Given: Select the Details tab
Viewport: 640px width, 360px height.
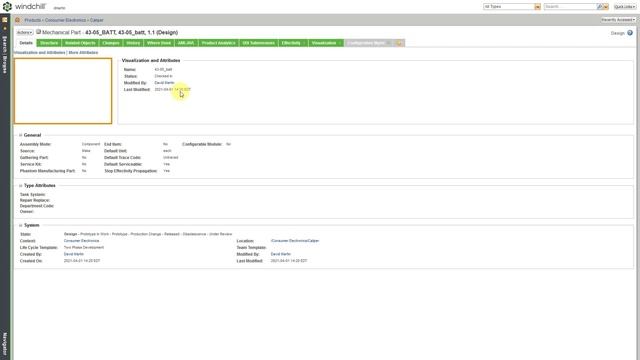Looking at the screenshot, I should click(26, 43).
